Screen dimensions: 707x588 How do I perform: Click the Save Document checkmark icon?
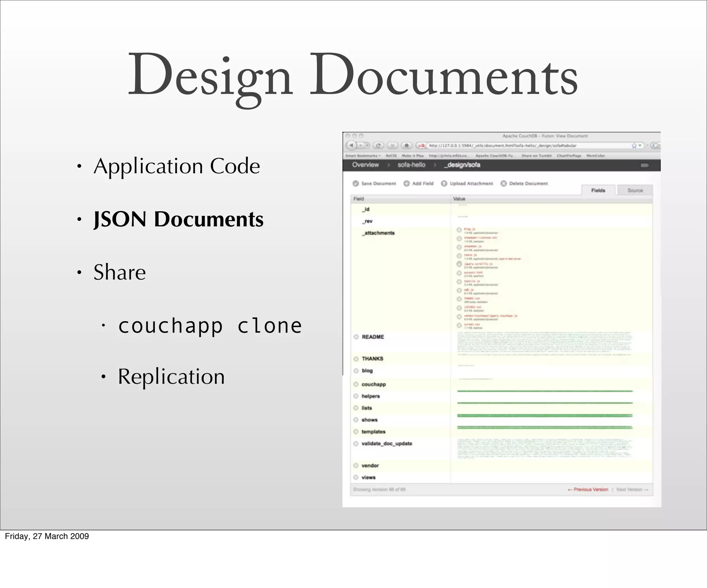point(356,183)
